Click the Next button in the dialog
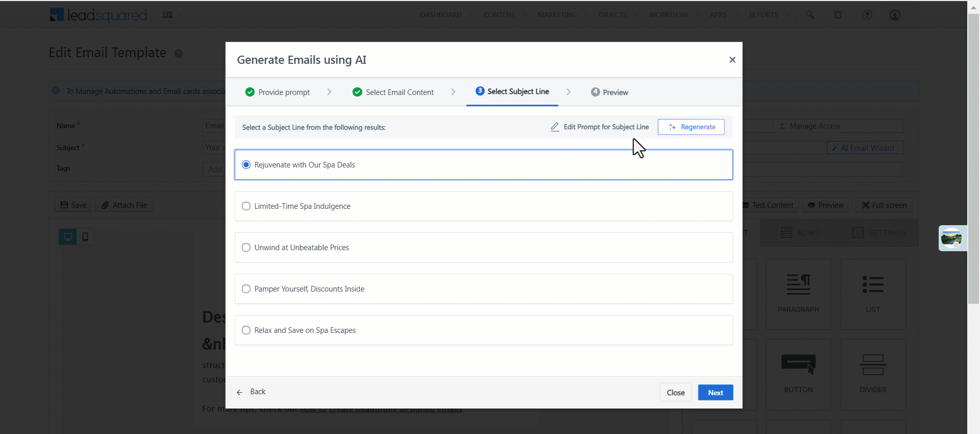The height and width of the screenshot is (434, 980). (x=715, y=393)
